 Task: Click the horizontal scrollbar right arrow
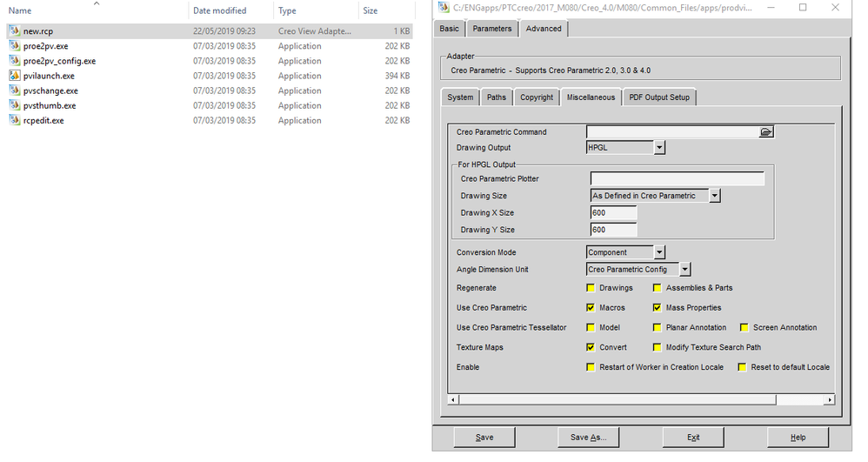[830, 399]
